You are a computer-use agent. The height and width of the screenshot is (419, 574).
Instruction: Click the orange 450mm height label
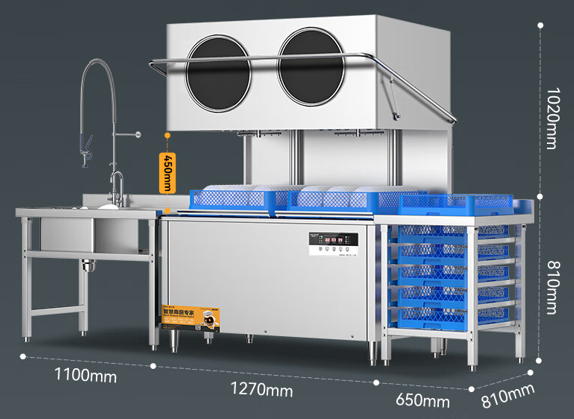[x=167, y=173]
